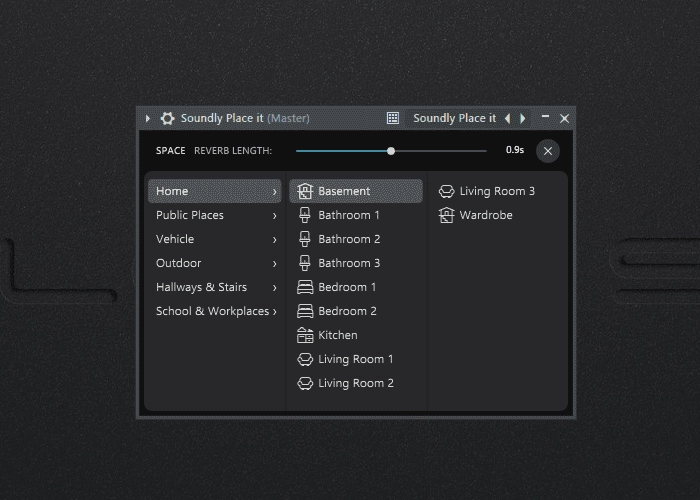Open the gear settings icon beside Soundly Place it
The image size is (700, 500).
point(167,118)
